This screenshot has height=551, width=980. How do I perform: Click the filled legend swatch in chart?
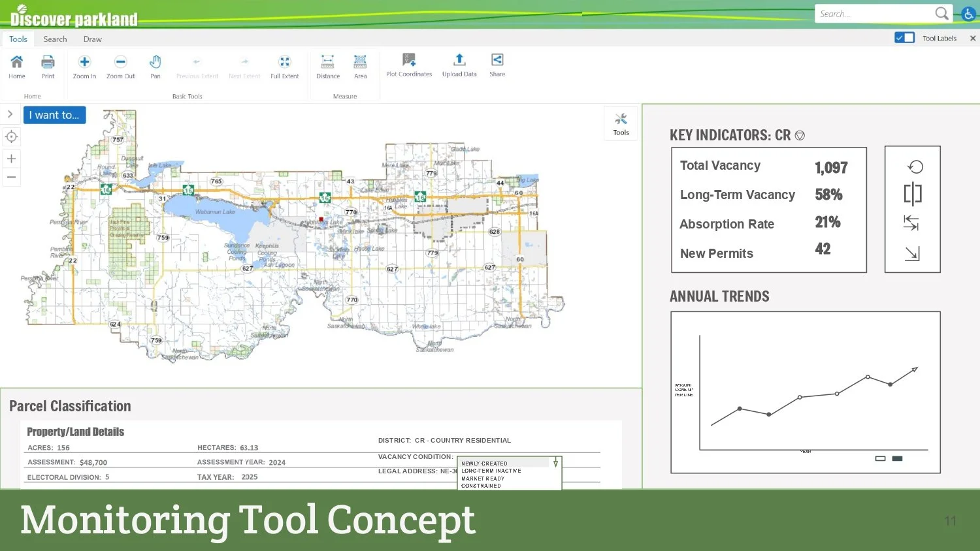897,459
